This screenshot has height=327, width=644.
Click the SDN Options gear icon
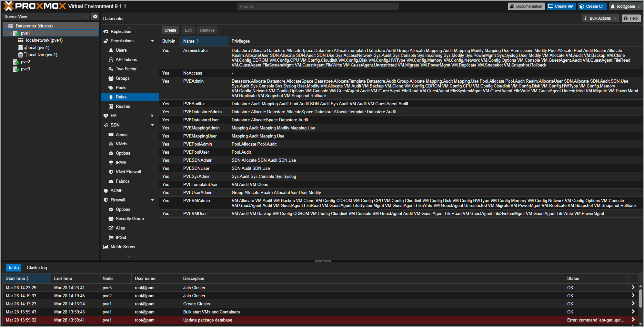click(111, 153)
